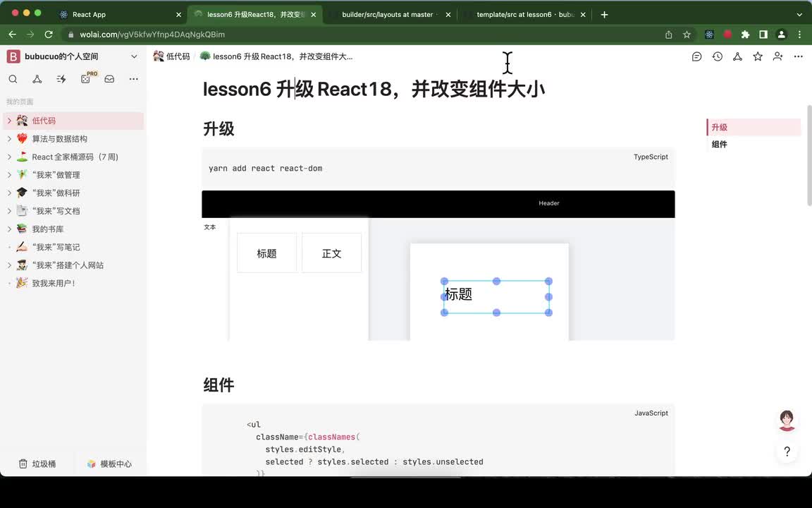Open search in wolai sidebar
812x508 pixels.
pos(13,79)
